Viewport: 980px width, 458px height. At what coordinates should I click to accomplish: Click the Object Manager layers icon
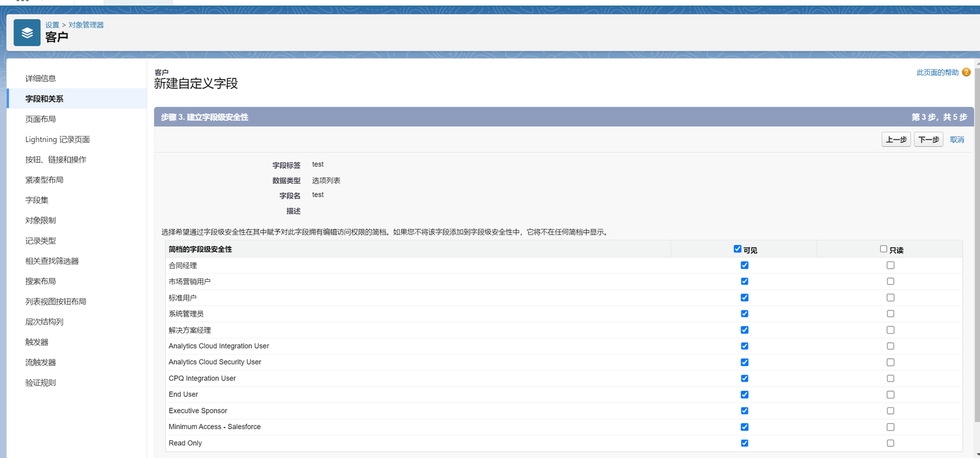coord(27,32)
